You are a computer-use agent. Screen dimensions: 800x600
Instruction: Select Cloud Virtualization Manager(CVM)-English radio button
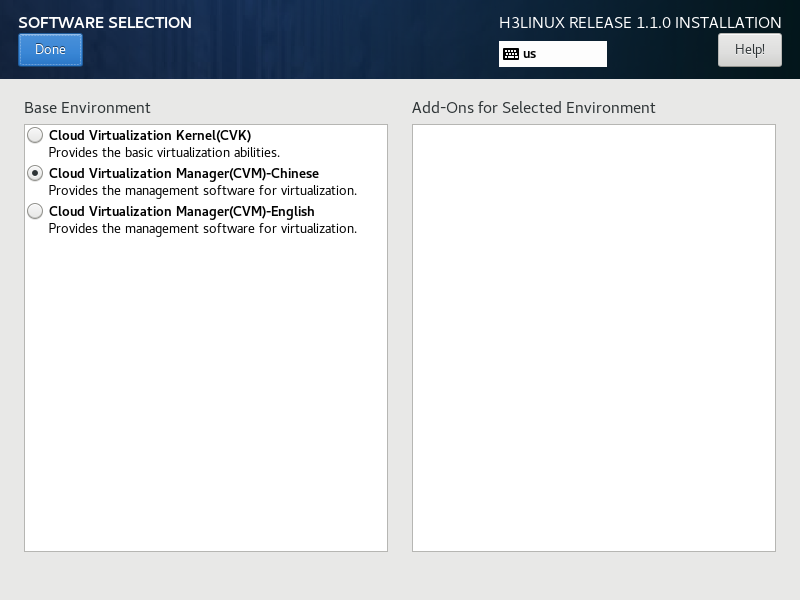pos(35,211)
